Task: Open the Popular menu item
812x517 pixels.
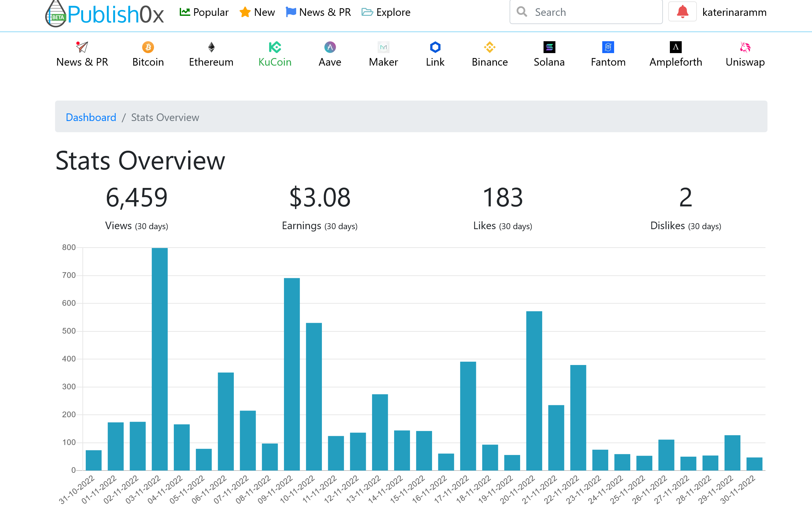Action: (204, 12)
